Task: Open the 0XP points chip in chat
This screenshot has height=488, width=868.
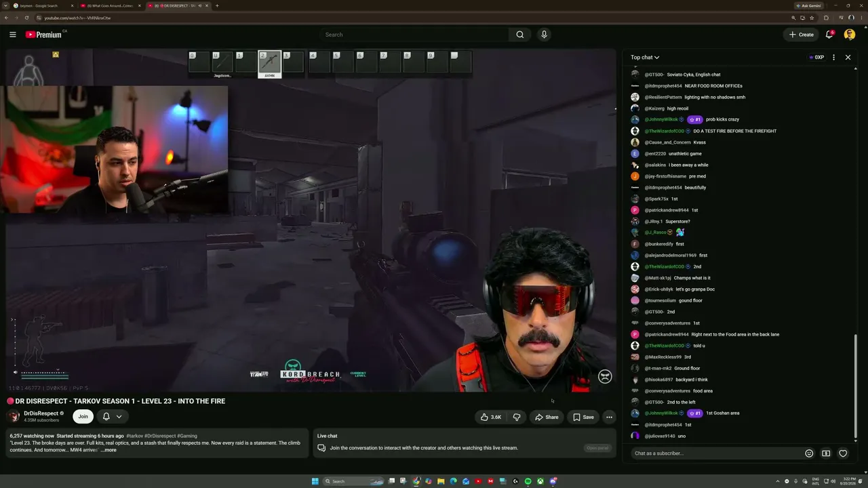Action: 816,58
